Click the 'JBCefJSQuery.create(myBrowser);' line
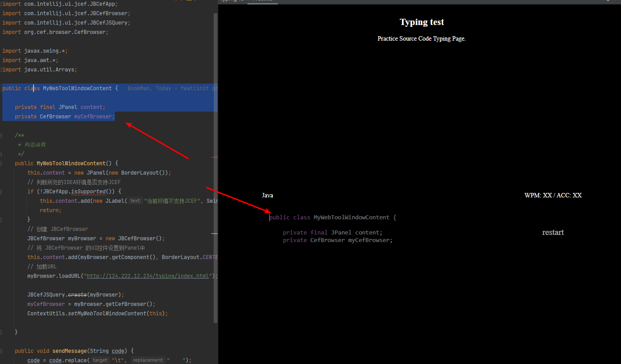The width and height of the screenshot is (621, 364). 76,295
